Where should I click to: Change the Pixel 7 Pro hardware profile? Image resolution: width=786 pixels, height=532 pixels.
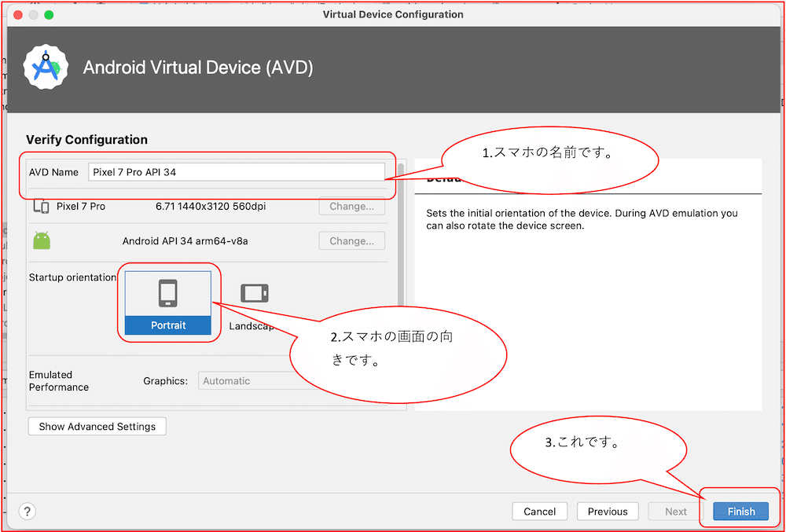[x=351, y=207]
